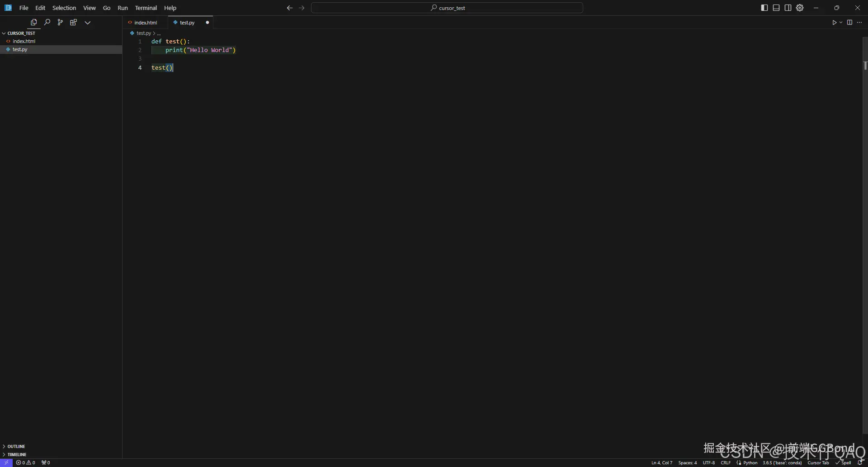This screenshot has width=868, height=467.
Task: Expand additional views chevron in sidebar
Action: click(88, 22)
